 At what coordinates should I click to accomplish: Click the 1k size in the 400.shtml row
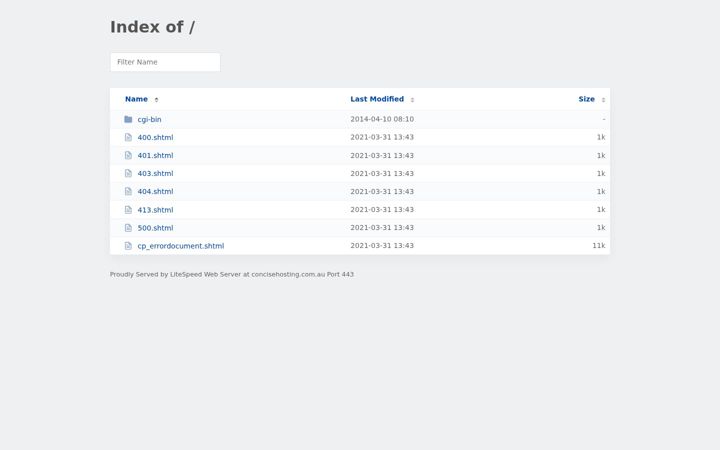601,137
